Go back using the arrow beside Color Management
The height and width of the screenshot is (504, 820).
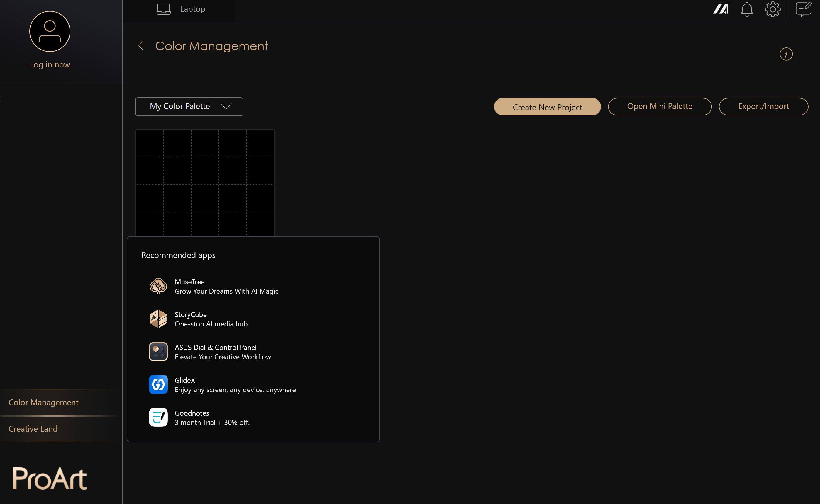141,46
